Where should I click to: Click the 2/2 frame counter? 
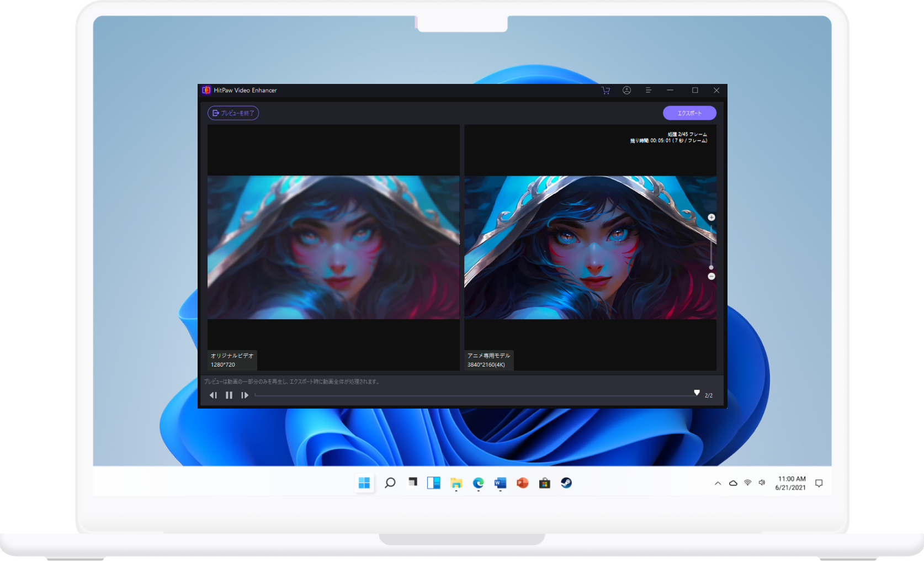click(709, 395)
